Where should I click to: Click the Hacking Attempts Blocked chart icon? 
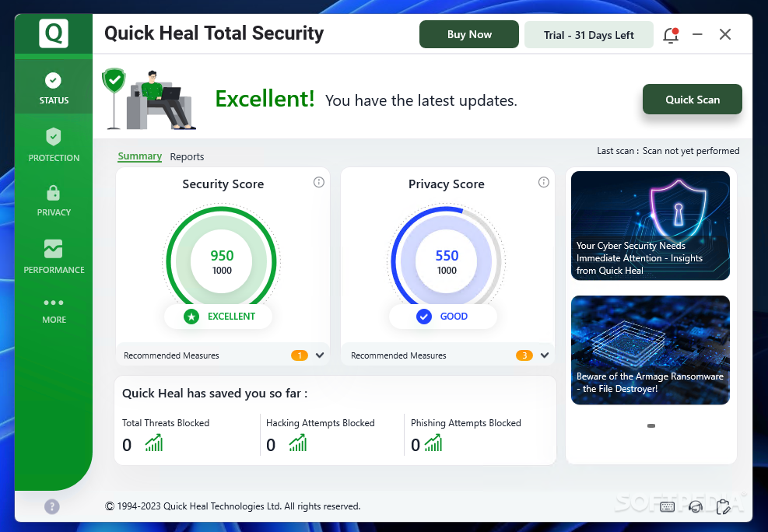point(298,443)
